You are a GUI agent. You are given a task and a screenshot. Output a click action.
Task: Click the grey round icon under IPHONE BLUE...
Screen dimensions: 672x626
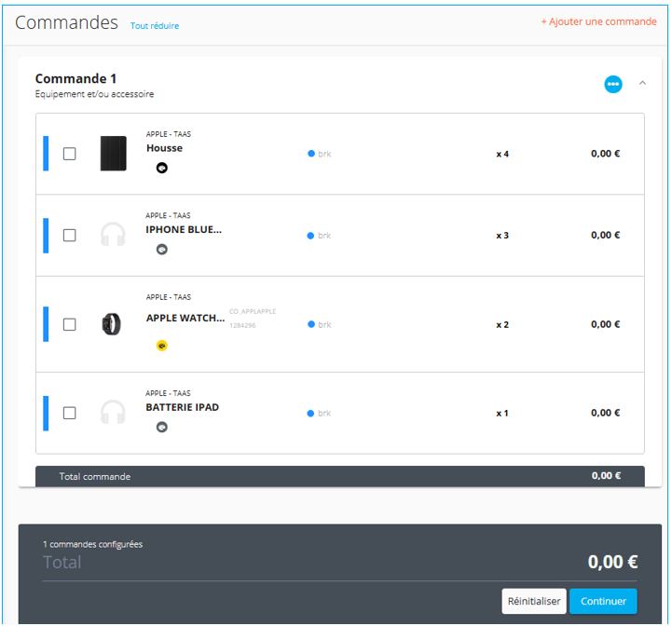pyautogui.click(x=161, y=250)
